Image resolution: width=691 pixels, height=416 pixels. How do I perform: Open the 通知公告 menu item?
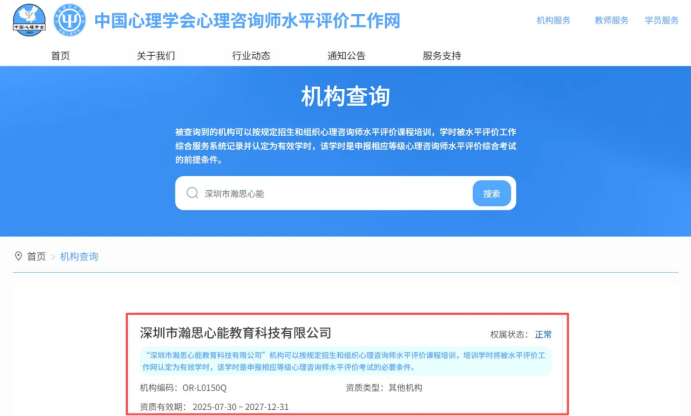[346, 56]
